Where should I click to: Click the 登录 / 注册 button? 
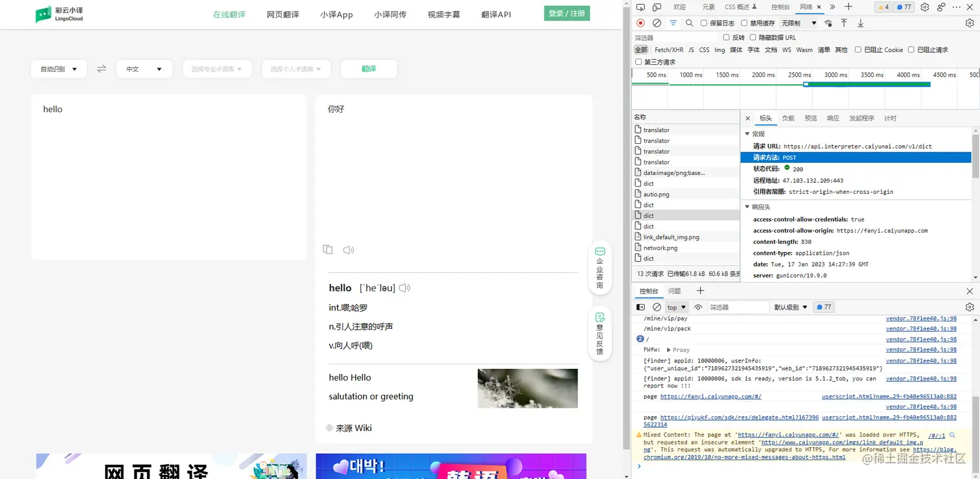click(567, 13)
